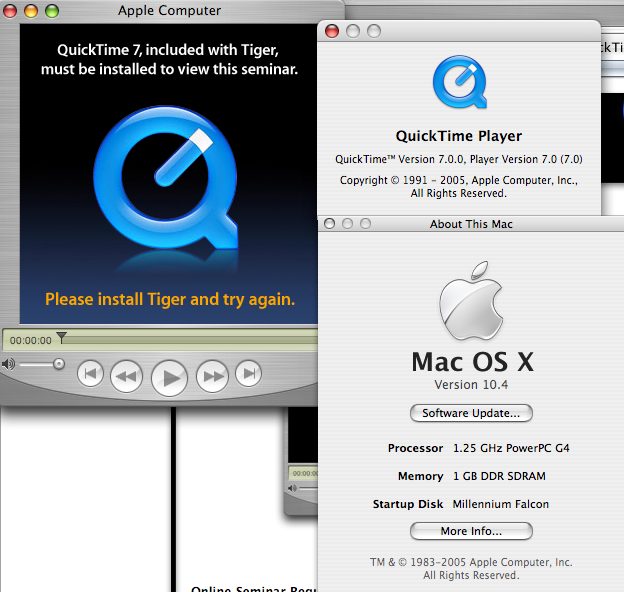Click the speaker icon in the background player

point(292,488)
